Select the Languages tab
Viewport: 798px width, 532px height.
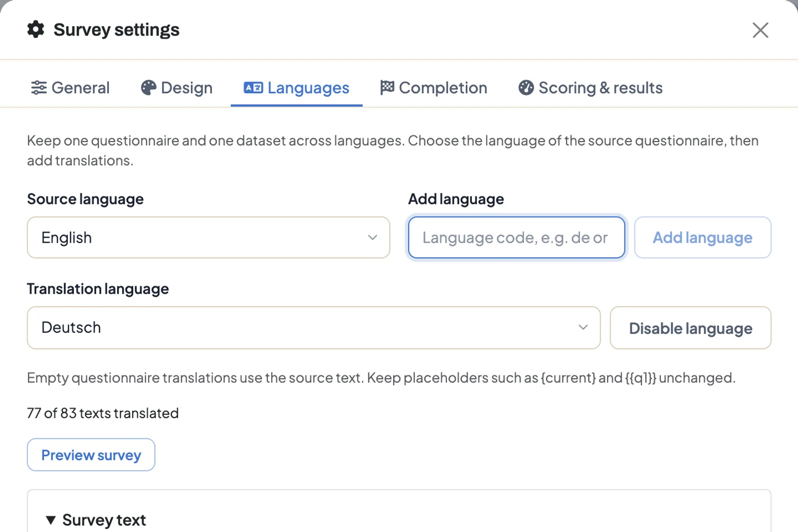click(297, 88)
